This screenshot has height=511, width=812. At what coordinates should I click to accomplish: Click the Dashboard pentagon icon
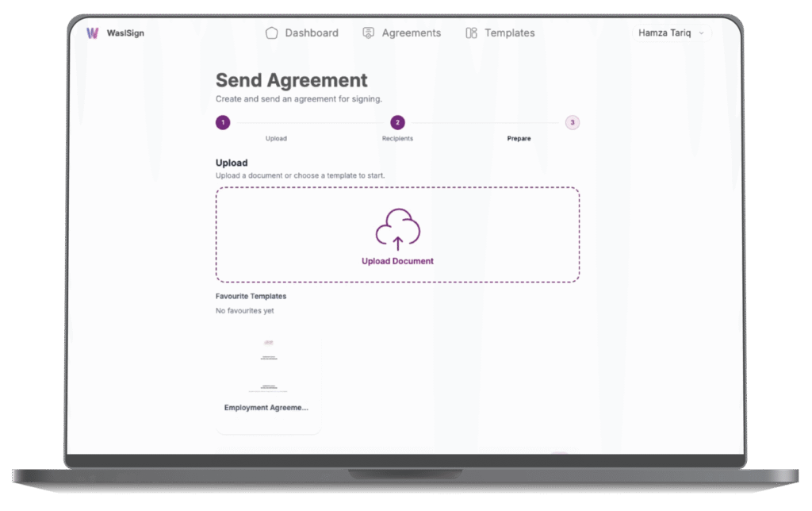[272, 33]
